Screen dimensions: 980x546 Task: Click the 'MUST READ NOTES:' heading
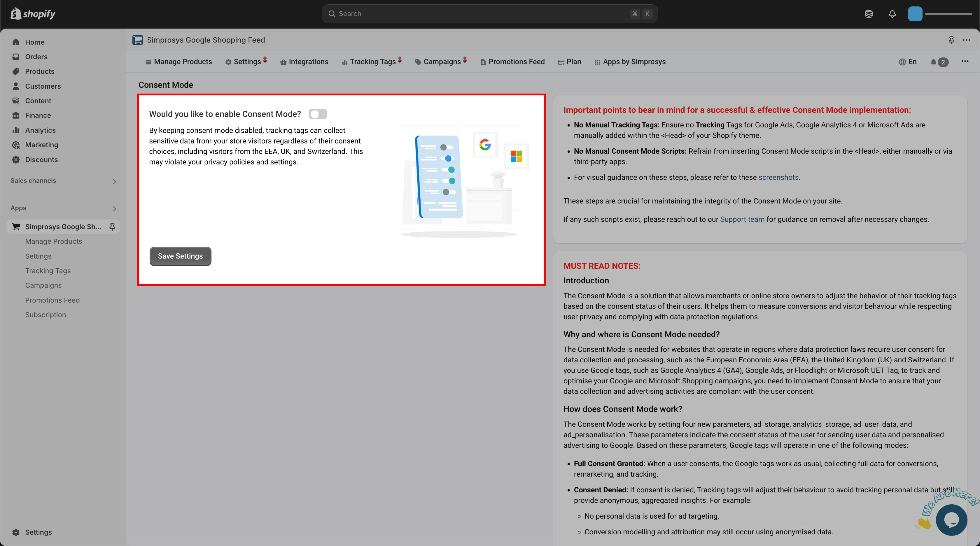pyautogui.click(x=602, y=266)
